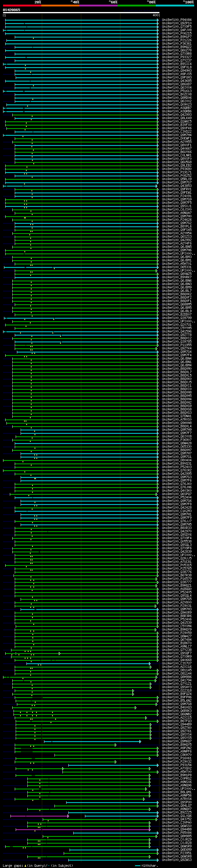Click label UniRef100_Q9M763

click(x=177, y=477)
